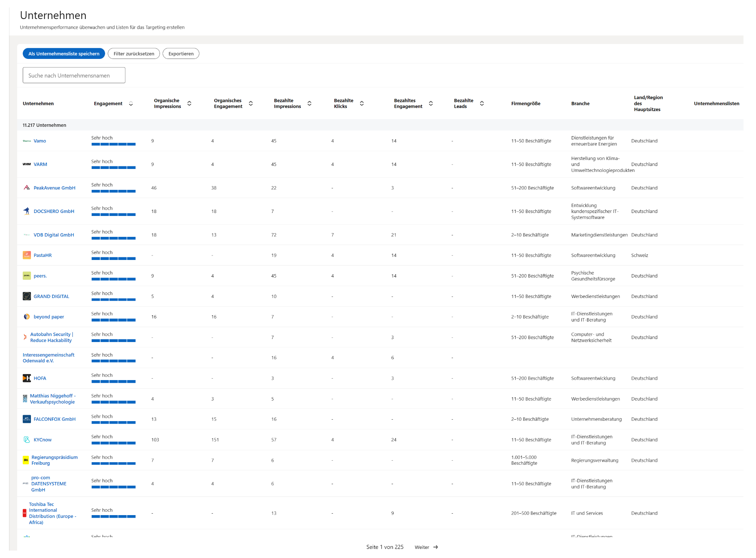Open the VARM company link
The image size is (756, 558).
40,164
